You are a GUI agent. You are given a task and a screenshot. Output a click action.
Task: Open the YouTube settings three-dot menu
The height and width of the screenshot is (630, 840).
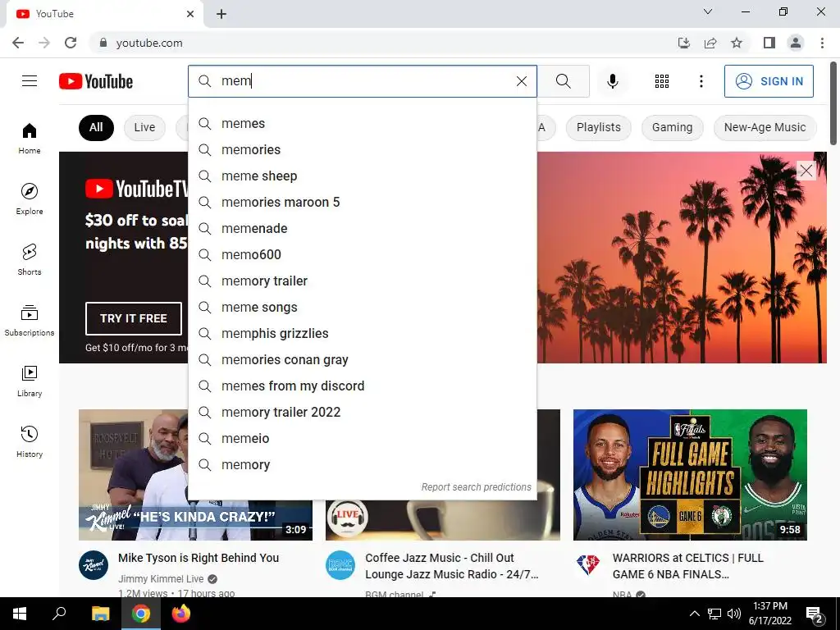(701, 81)
